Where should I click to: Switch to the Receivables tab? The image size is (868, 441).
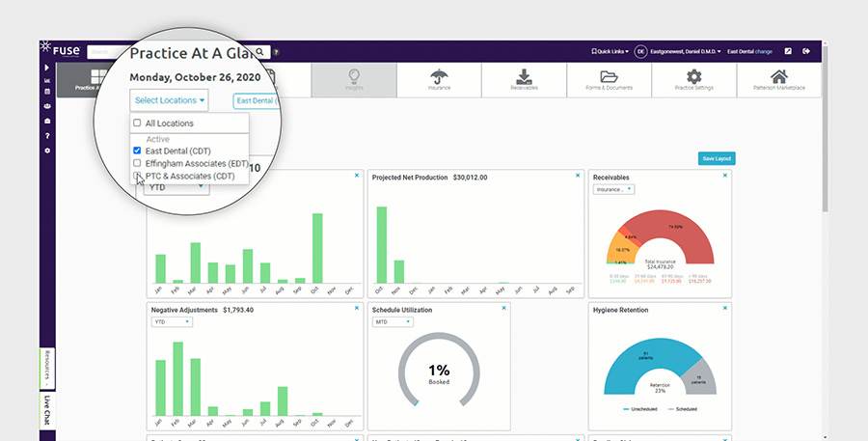click(525, 80)
